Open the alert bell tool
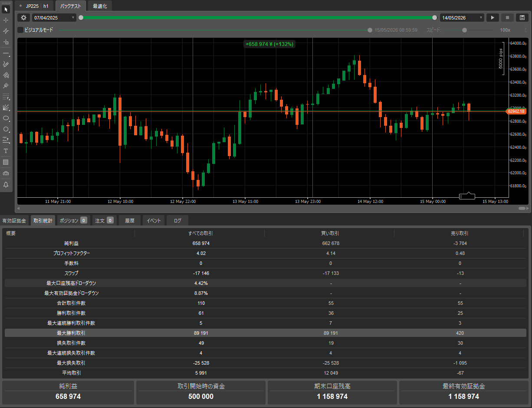 click(6, 184)
